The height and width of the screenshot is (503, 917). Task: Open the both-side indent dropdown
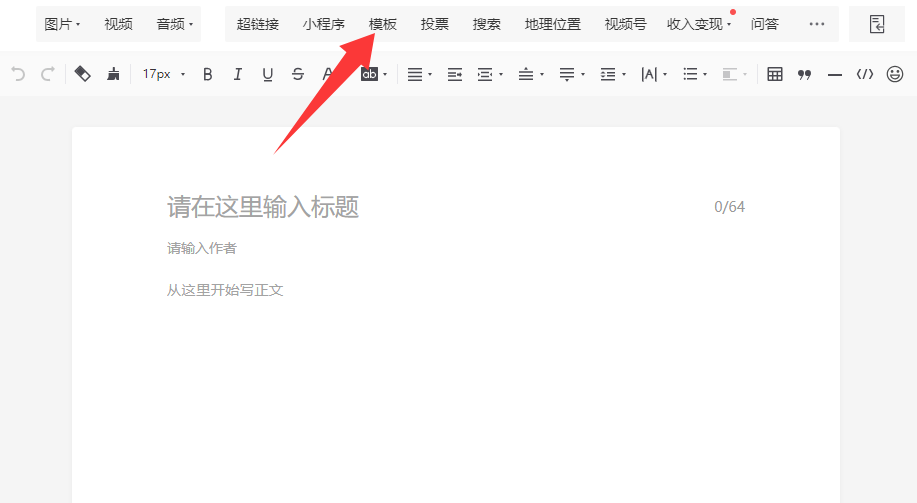pyautogui.click(x=490, y=74)
